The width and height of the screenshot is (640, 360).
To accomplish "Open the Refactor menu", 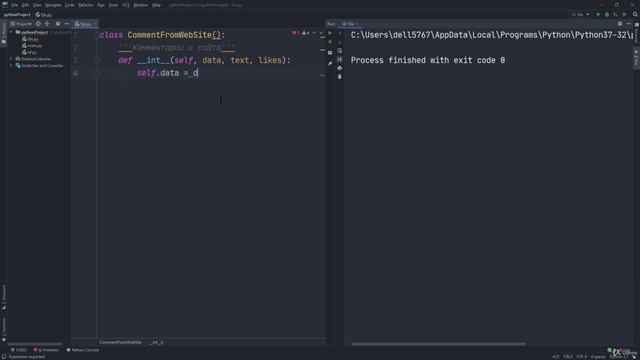I will pos(86,5).
